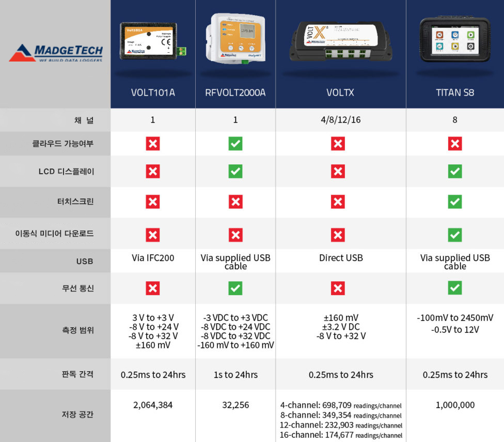Click the 무선 통신 row label

coord(78,288)
